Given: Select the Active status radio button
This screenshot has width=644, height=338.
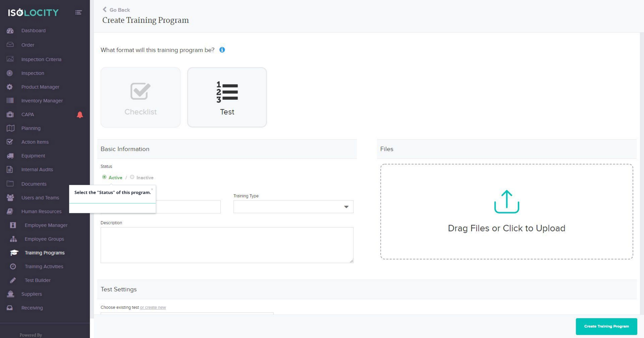Looking at the screenshot, I should click(104, 177).
